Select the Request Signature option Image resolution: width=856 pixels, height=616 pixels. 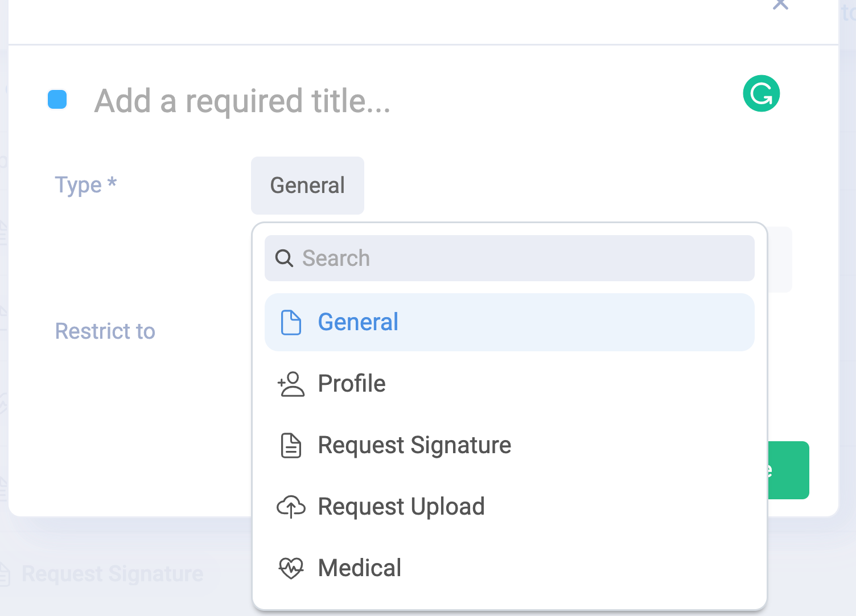click(x=414, y=445)
